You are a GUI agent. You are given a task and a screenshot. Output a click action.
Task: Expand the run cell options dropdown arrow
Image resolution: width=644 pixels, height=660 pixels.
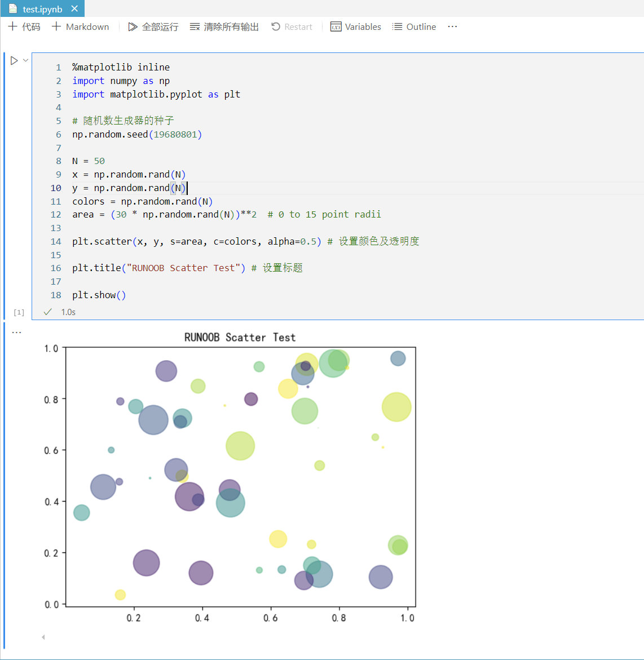pos(26,60)
